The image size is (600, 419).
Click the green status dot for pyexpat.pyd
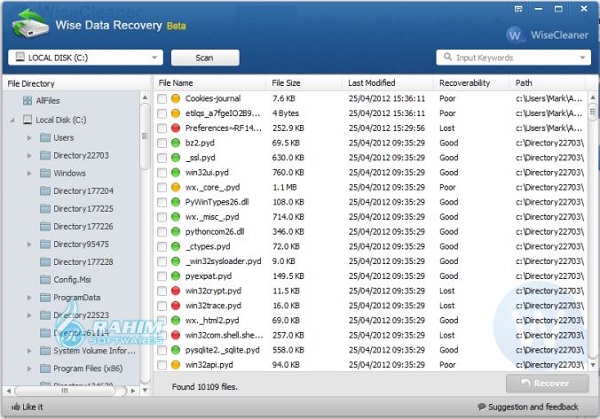pos(175,276)
